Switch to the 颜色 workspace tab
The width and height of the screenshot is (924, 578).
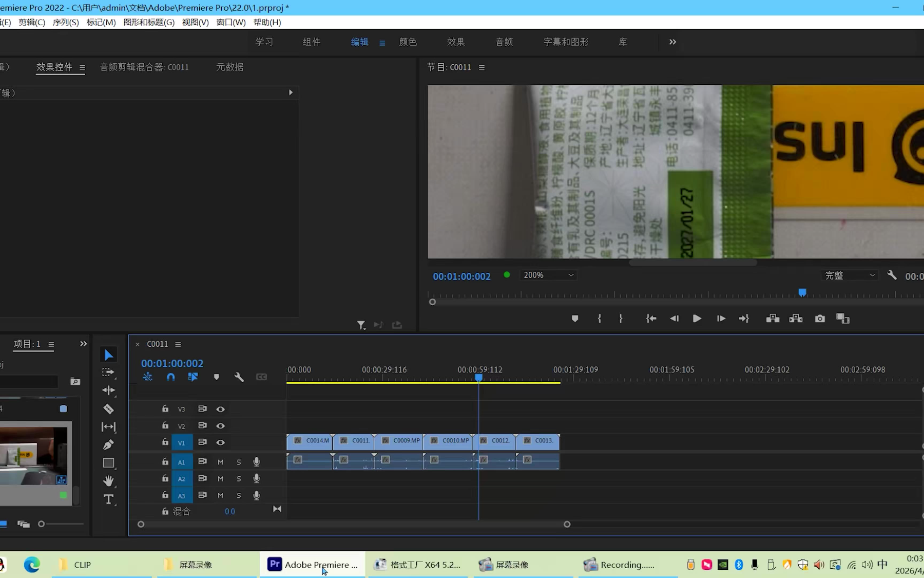coord(408,42)
